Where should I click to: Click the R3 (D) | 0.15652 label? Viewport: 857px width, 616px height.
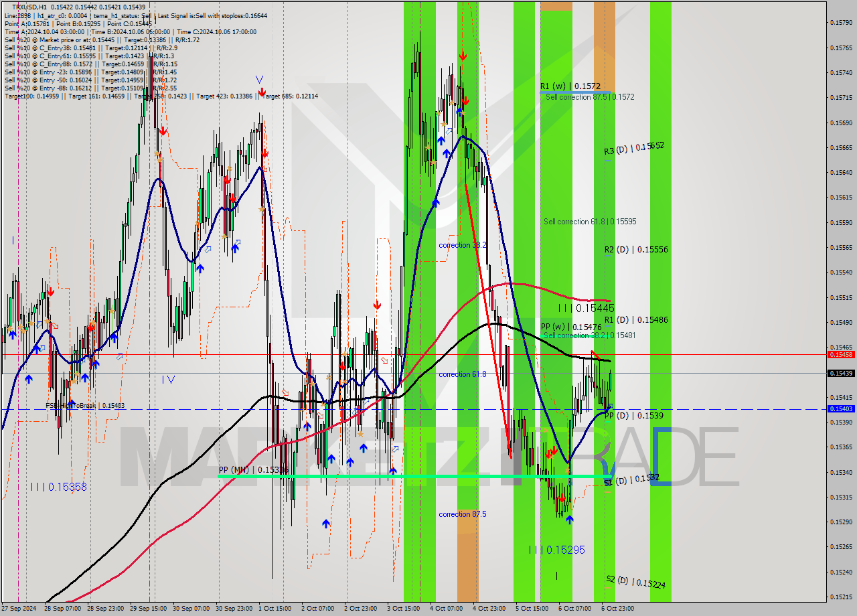(x=634, y=149)
